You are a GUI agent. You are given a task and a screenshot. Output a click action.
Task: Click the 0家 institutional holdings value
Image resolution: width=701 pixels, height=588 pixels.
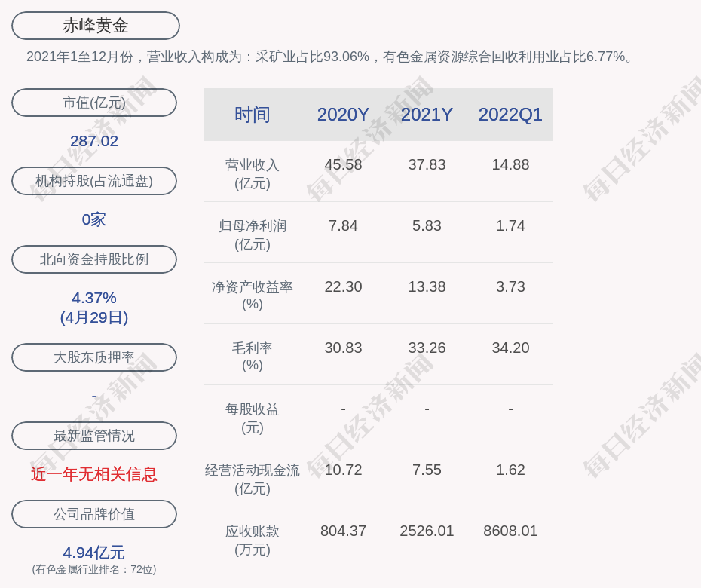click(x=94, y=219)
